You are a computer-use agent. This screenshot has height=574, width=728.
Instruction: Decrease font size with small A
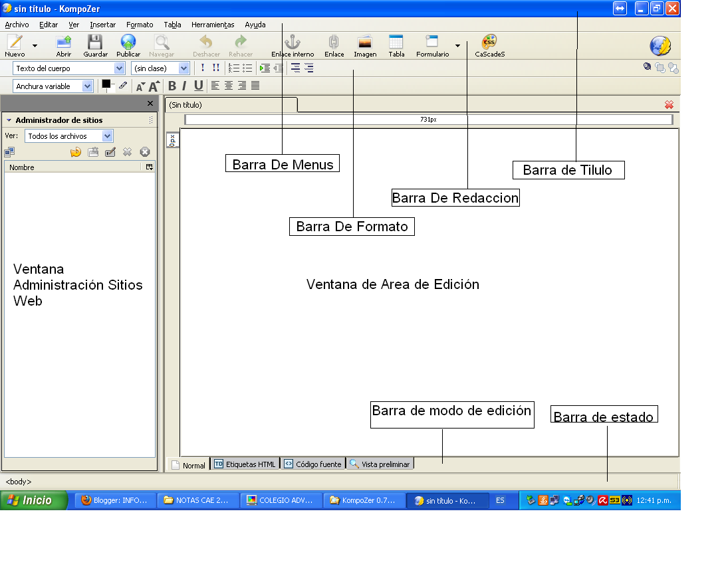pyautogui.click(x=140, y=86)
